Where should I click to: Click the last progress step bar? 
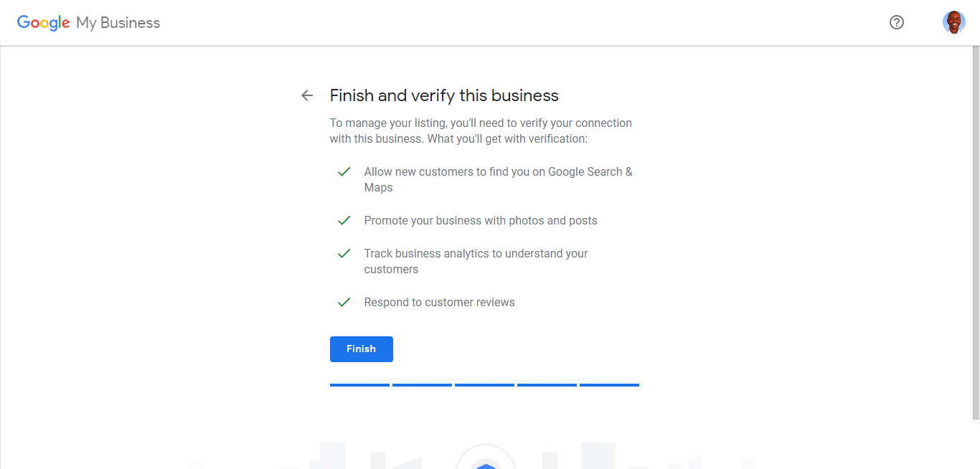(609, 385)
